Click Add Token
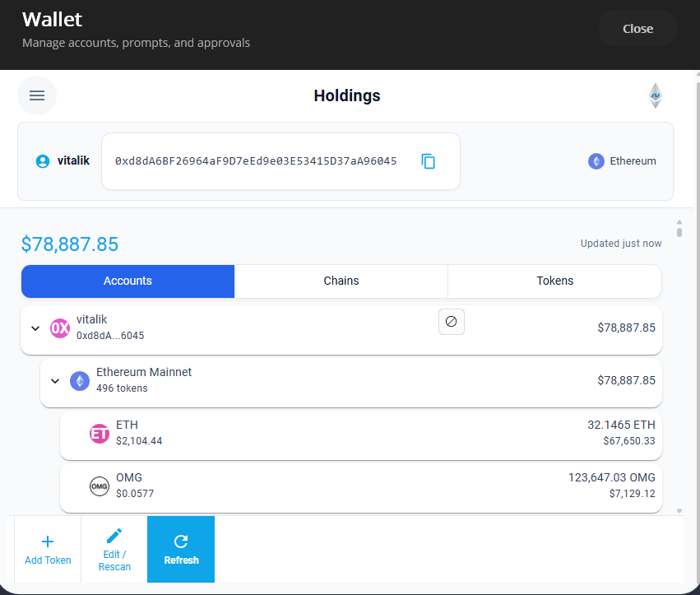The height and width of the screenshot is (595, 700). [x=47, y=549]
